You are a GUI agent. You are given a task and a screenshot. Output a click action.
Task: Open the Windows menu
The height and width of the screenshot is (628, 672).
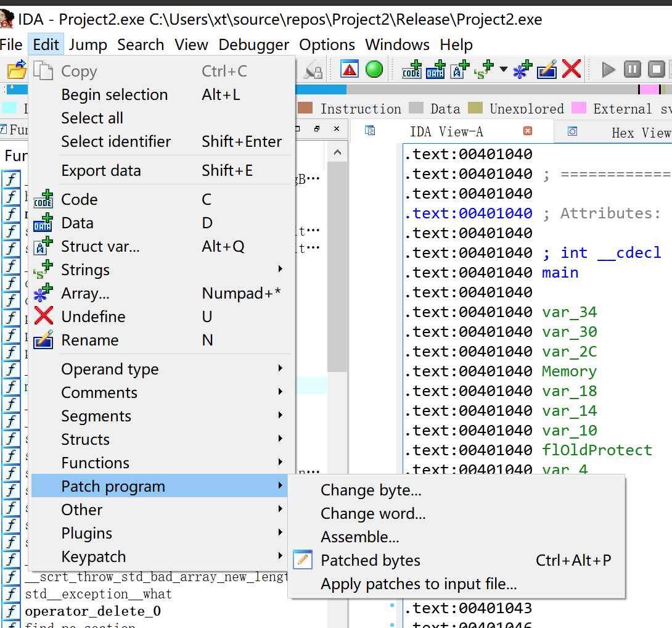[x=397, y=44]
